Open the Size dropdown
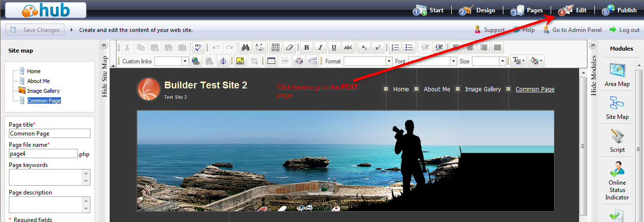This screenshot has width=644, height=222. pos(502,61)
